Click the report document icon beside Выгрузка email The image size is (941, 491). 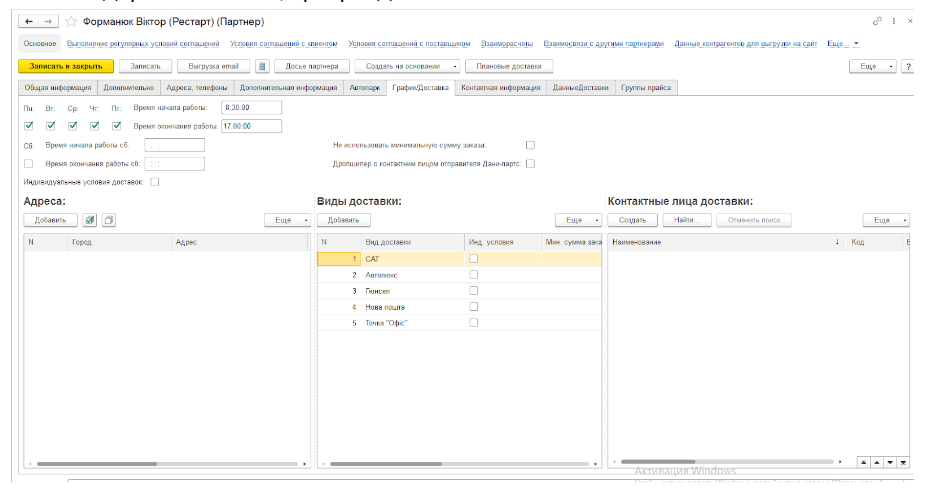click(x=262, y=67)
